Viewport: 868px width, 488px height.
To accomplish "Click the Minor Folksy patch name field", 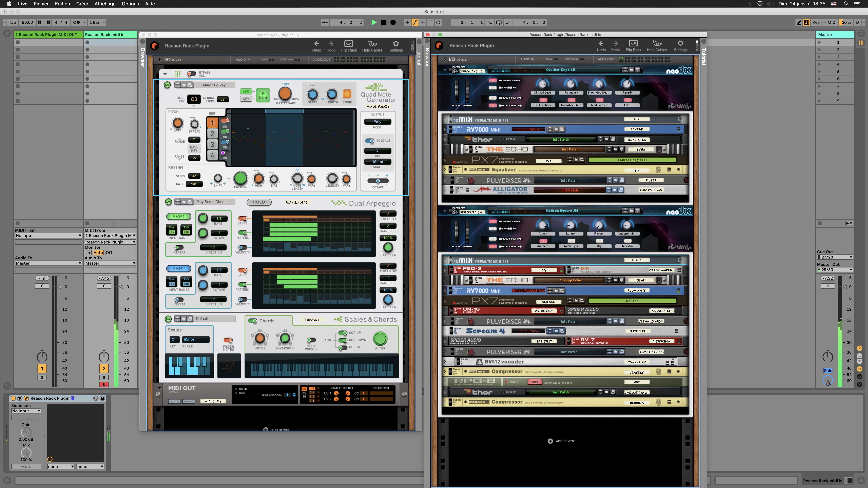I will [x=214, y=85].
